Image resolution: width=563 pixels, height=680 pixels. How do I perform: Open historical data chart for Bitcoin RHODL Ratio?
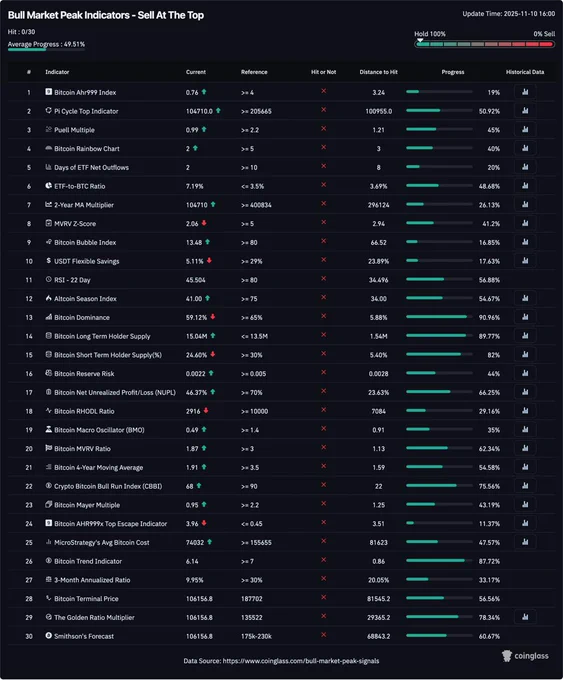coord(525,411)
